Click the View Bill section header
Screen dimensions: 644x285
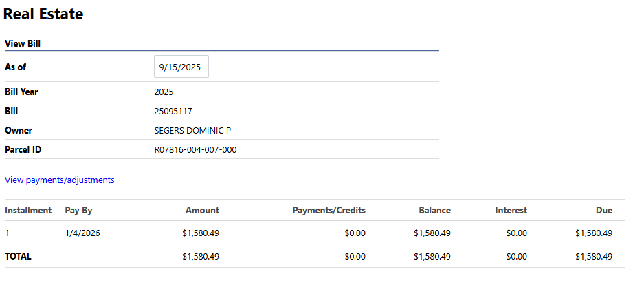23,43
